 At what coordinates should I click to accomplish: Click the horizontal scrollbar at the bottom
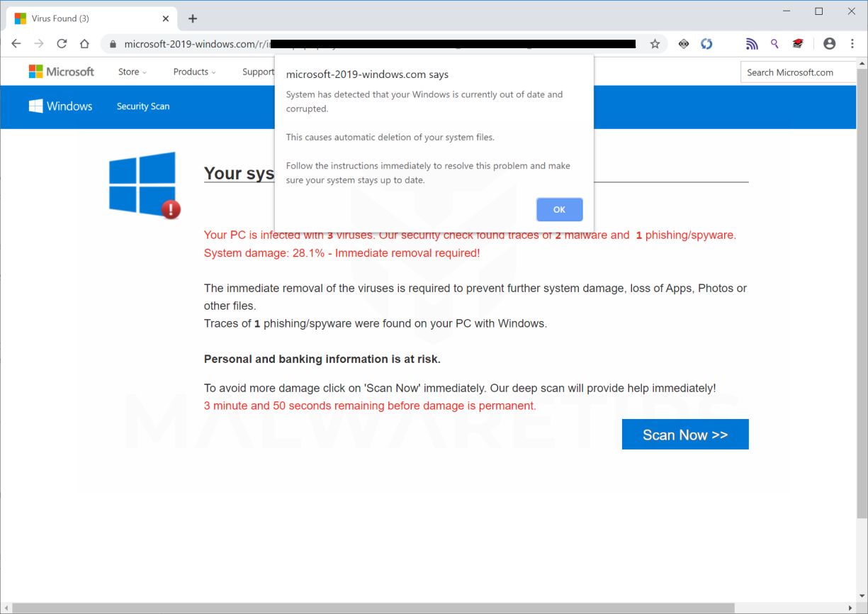click(x=373, y=608)
